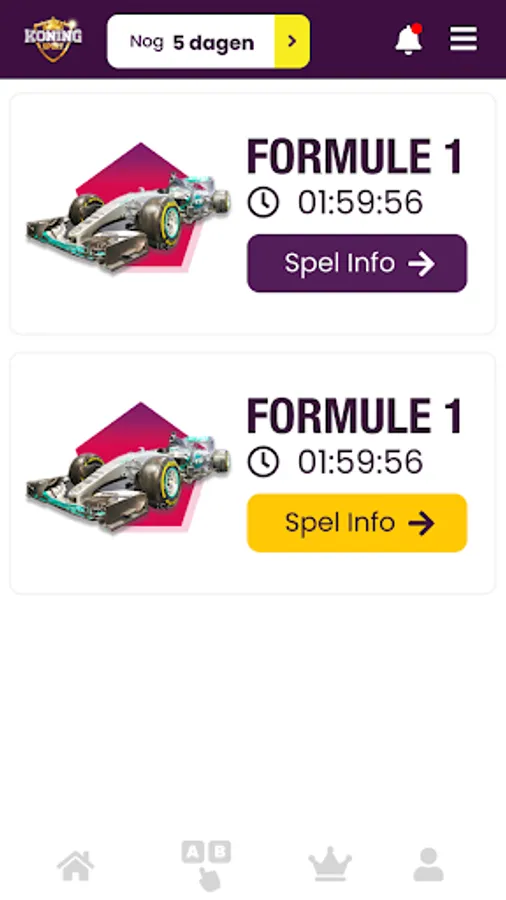Click the first Formule 1 car image
506x900 pixels.
coord(129,208)
